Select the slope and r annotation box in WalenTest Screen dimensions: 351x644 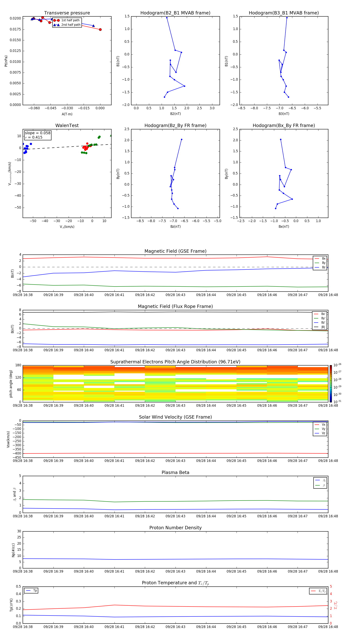(37, 135)
